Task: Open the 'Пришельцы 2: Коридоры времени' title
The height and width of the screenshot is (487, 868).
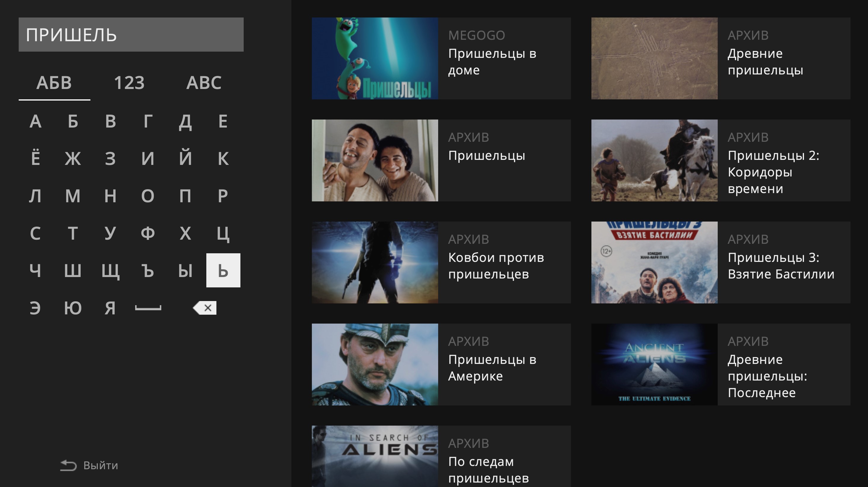Action: [x=774, y=172]
